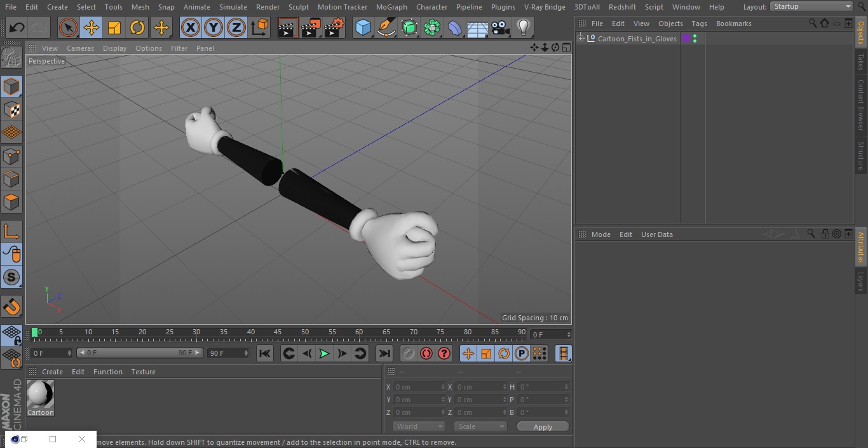
Task: Click the X position input field
Action: pyautogui.click(x=419, y=387)
